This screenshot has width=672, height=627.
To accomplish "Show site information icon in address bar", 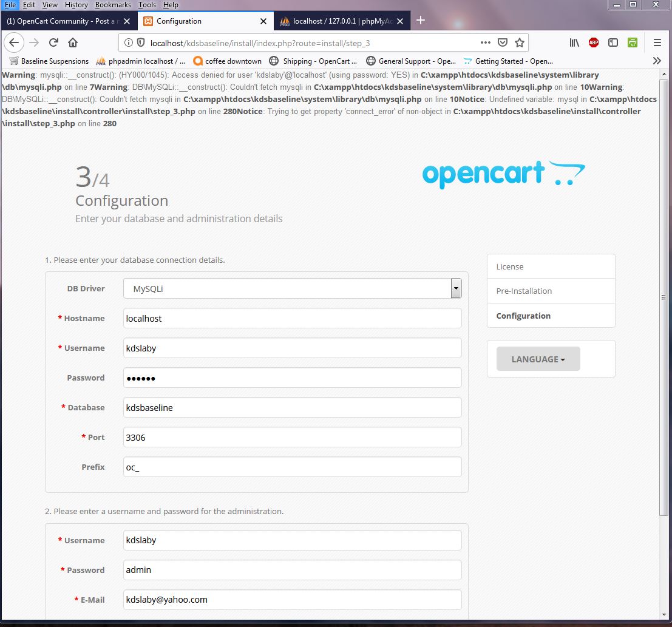I will coord(128,43).
